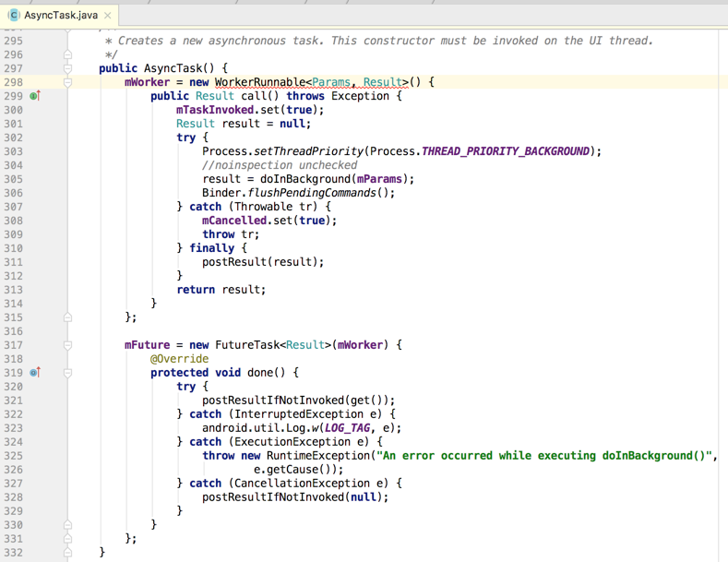Click mFuture field on line 317
Image resolution: width=728 pixels, height=562 pixels.
tap(148, 345)
